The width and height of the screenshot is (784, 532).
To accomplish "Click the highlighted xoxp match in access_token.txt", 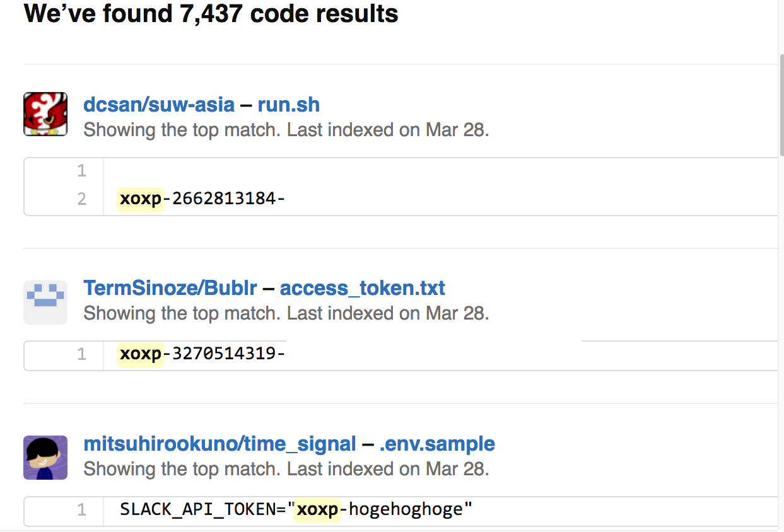I will (141, 354).
